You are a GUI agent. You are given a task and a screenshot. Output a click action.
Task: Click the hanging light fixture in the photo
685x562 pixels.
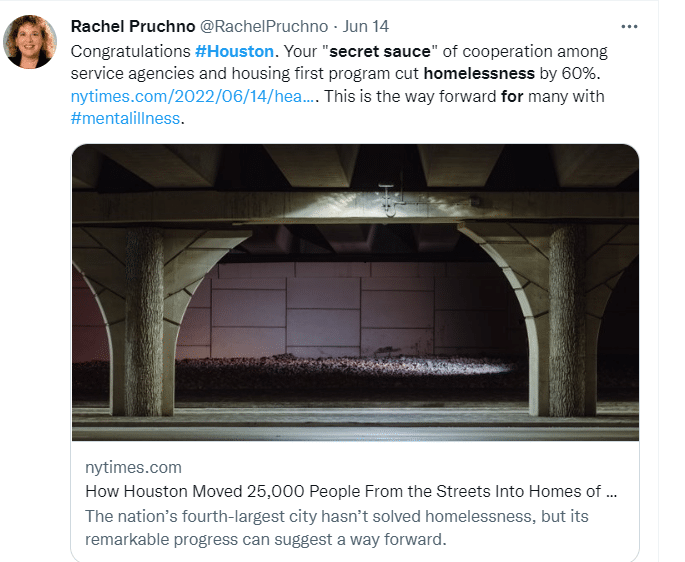click(x=387, y=196)
